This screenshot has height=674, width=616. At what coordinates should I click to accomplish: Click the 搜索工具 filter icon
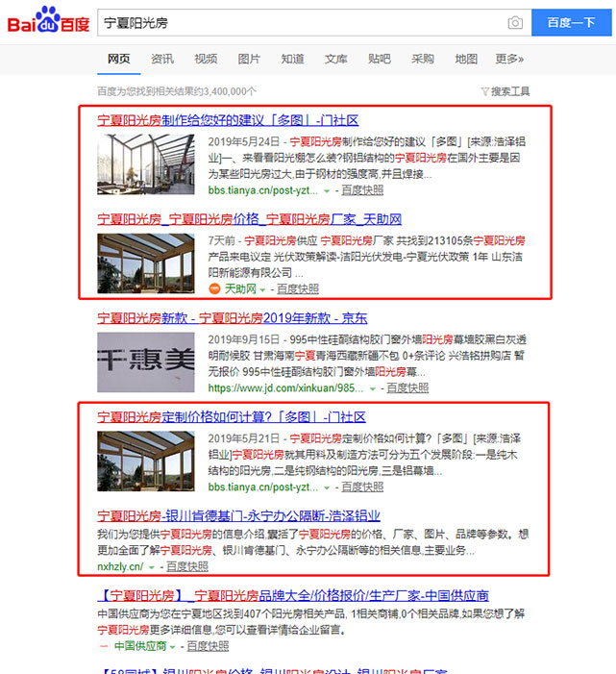pyautogui.click(x=485, y=91)
